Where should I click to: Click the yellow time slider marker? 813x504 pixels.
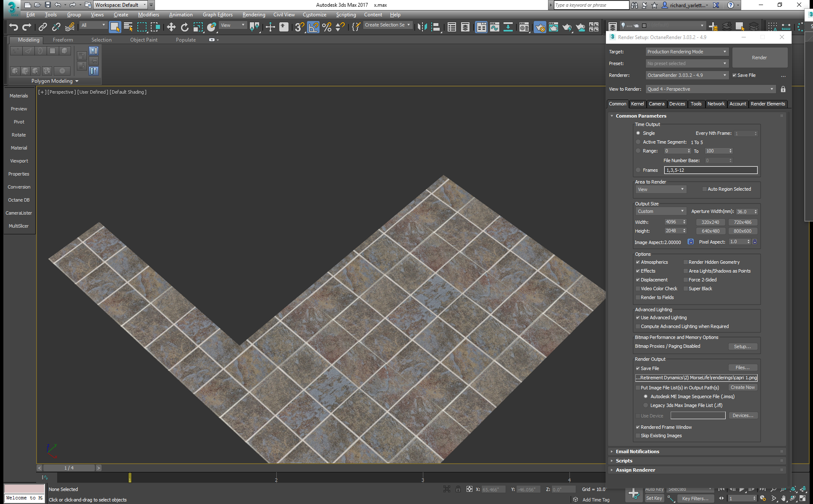coord(130,478)
